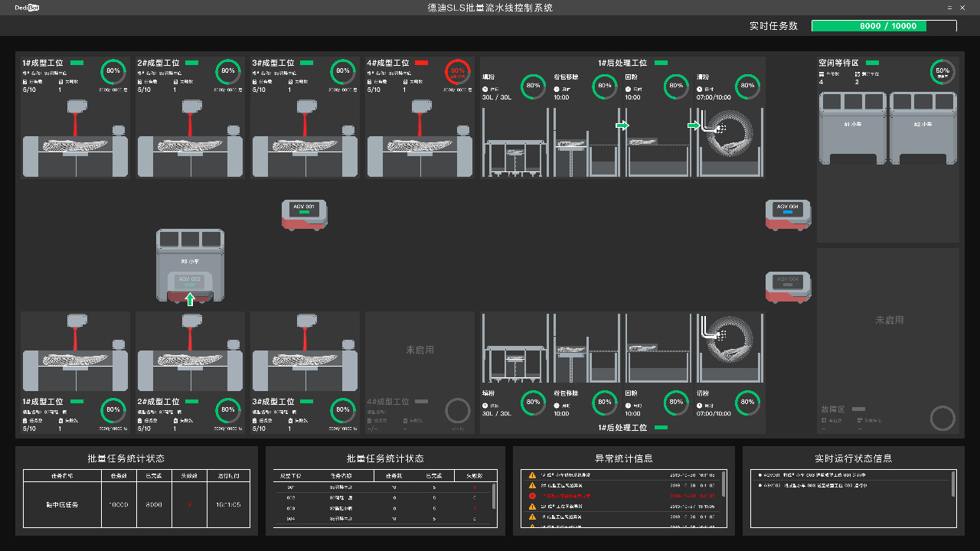
Task: Click the first warning triangle in 异常统计信息
Action: tap(532, 475)
